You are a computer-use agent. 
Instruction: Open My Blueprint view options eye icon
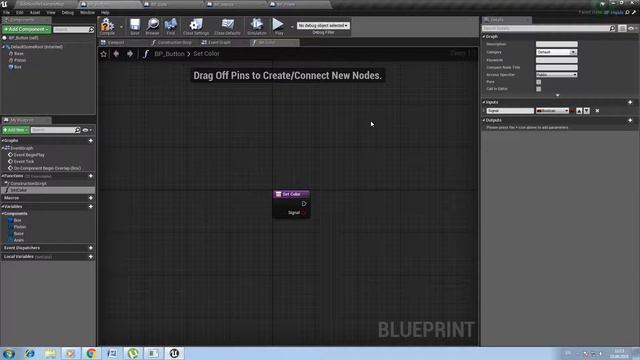click(x=87, y=130)
